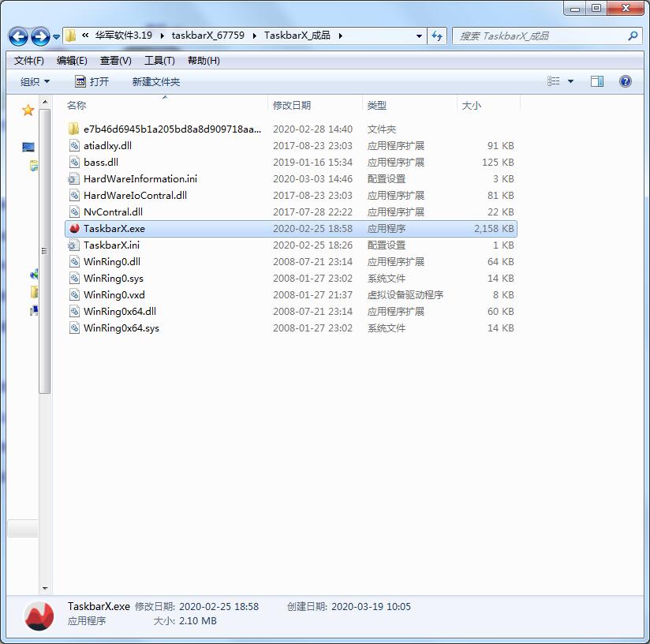Toggle the preview pane icon
This screenshot has height=644, width=650.
coord(597,81)
